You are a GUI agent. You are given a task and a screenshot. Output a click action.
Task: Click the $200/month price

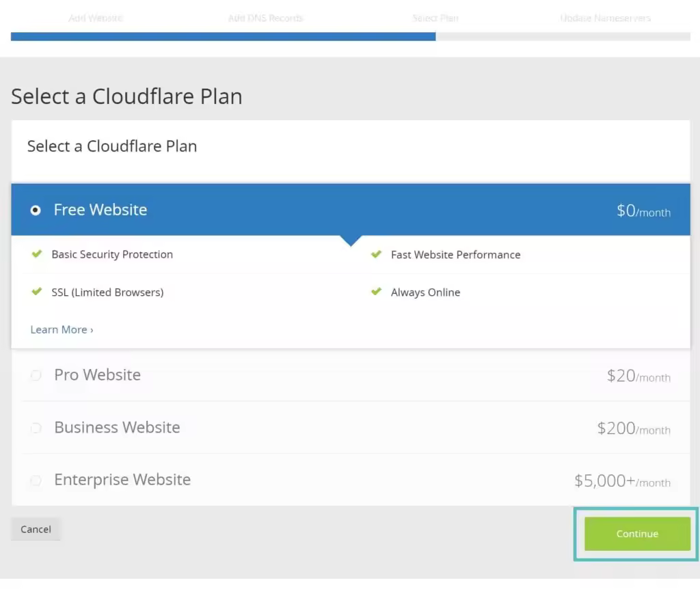[x=634, y=428]
